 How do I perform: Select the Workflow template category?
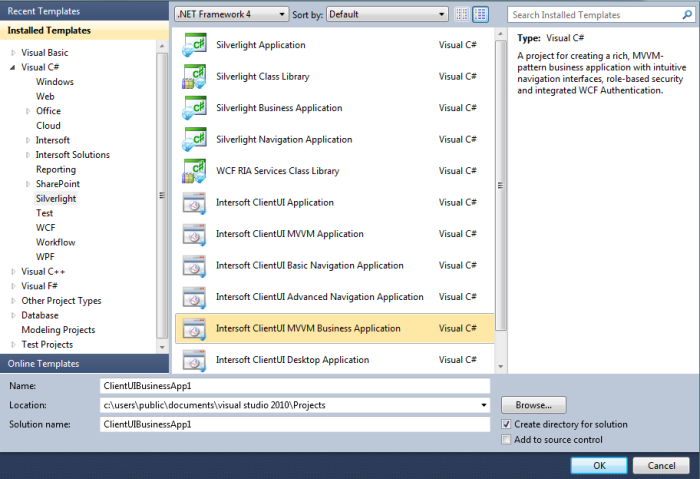(x=56, y=242)
